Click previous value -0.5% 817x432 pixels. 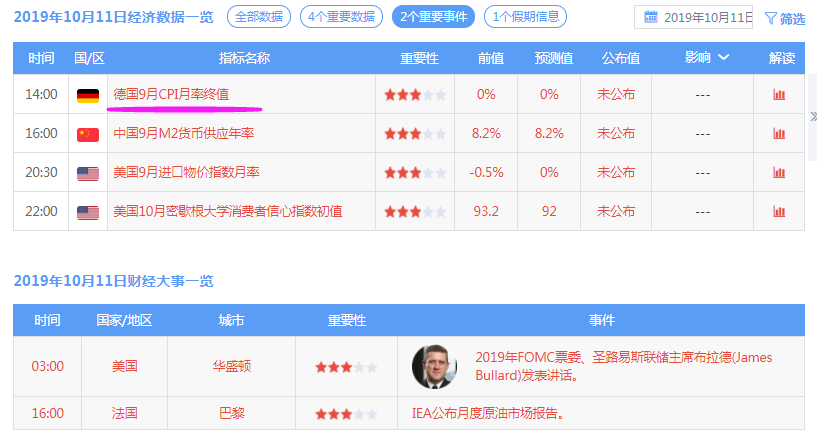click(x=486, y=172)
